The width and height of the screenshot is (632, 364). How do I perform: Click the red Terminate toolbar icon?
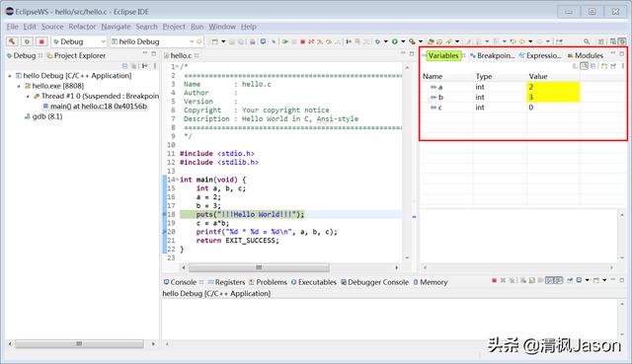[x=303, y=41]
